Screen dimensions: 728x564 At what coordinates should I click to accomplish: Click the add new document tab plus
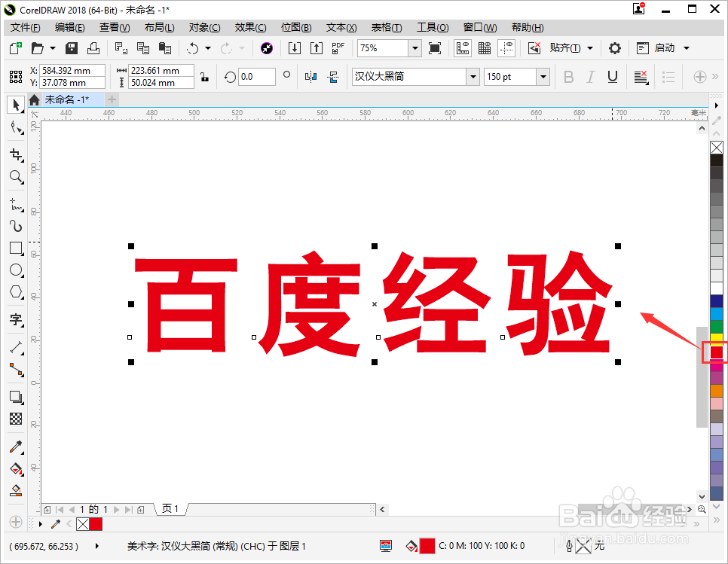(x=112, y=99)
